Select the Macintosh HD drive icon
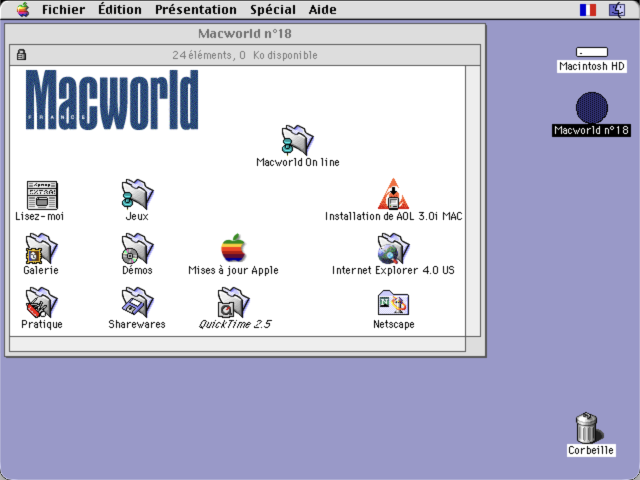The width and height of the screenshot is (640, 480). coord(592,52)
